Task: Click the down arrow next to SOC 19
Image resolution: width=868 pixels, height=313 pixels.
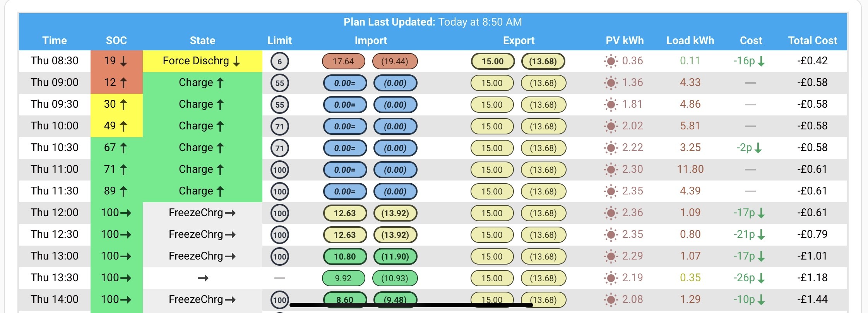Action: (123, 61)
